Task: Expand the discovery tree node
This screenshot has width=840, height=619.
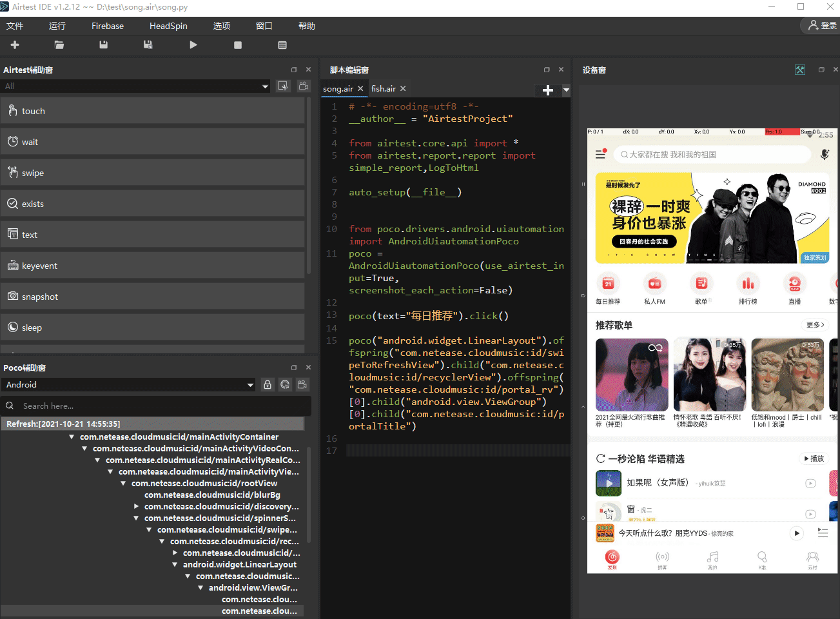Action: pos(136,507)
